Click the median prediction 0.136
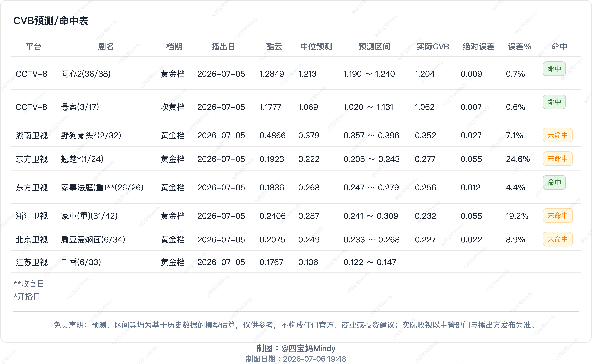 coord(308,262)
